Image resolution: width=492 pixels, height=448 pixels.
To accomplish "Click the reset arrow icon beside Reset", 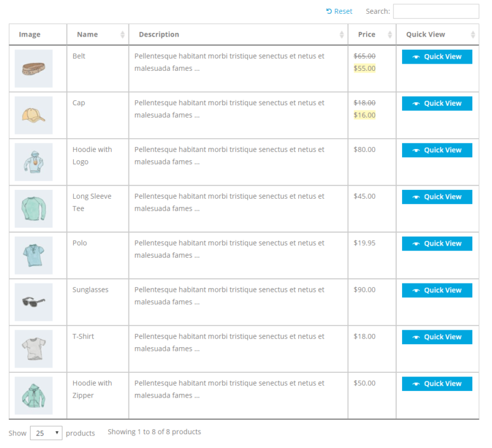I will click(x=329, y=11).
